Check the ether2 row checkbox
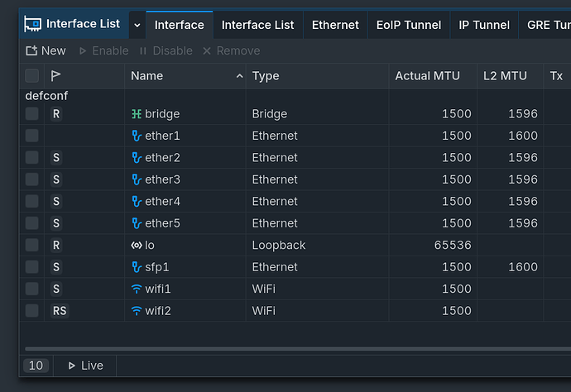This screenshot has height=392, width=571. (x=32, y=158)
